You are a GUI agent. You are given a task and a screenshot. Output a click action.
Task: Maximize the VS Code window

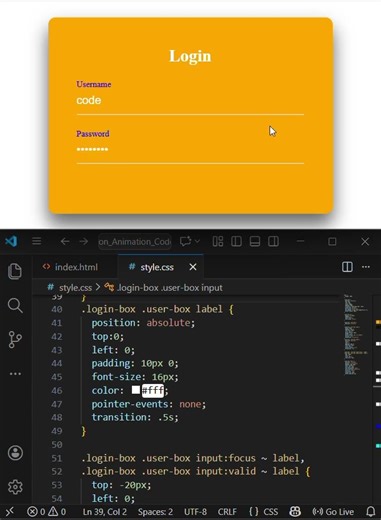tap(332, 241)
